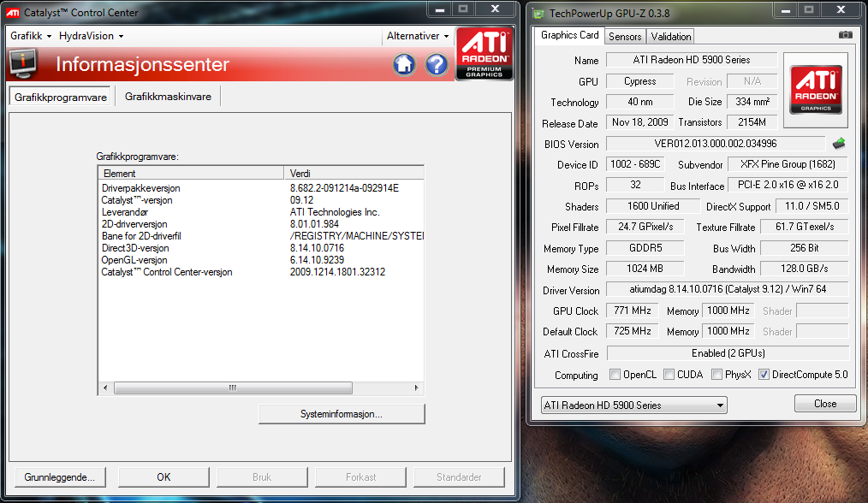Open the Validation tab in GPU-Z
This screenshot has height=503, width=868.
[670, 37]
